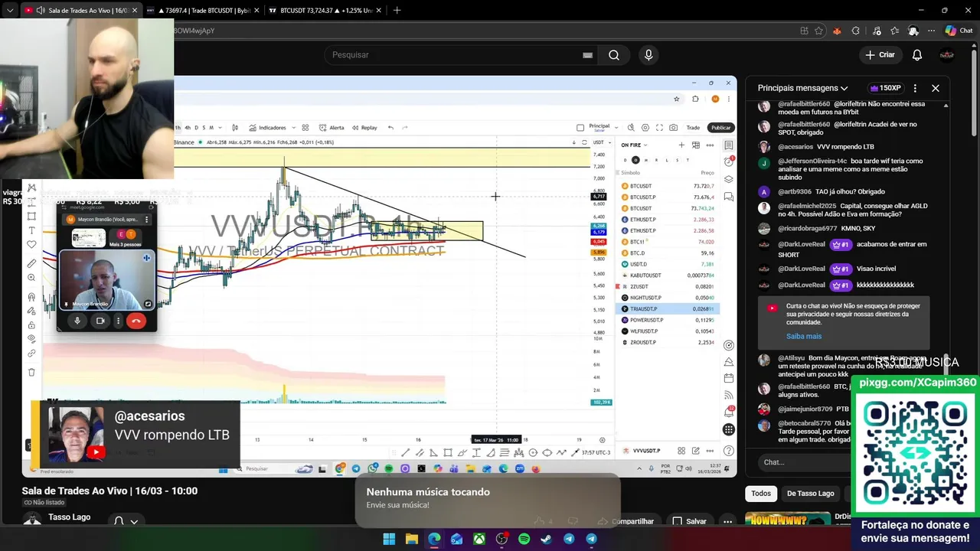Open object tree layers icon in sidebar

pyautogui.click(x=729, y=180)
